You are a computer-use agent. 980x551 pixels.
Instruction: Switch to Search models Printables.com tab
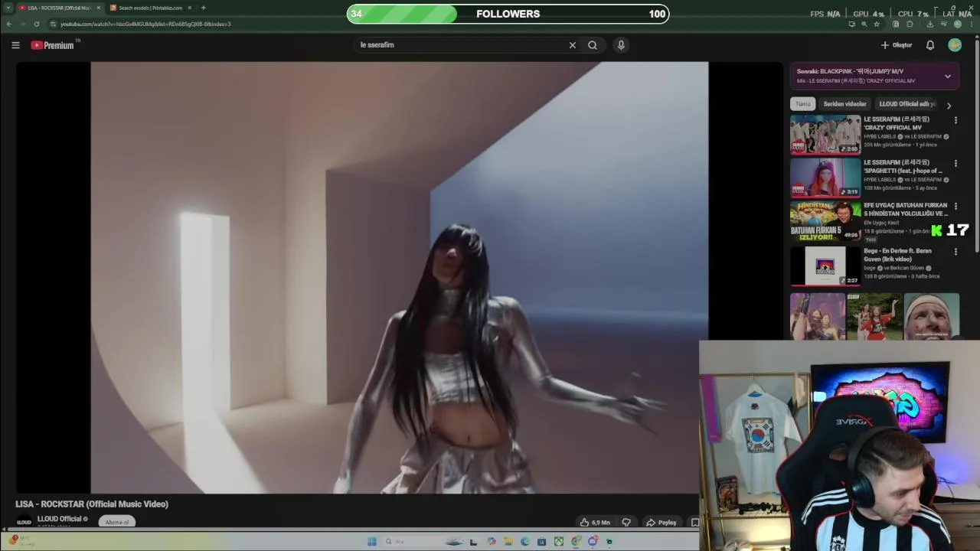click(x=150, y=8)
